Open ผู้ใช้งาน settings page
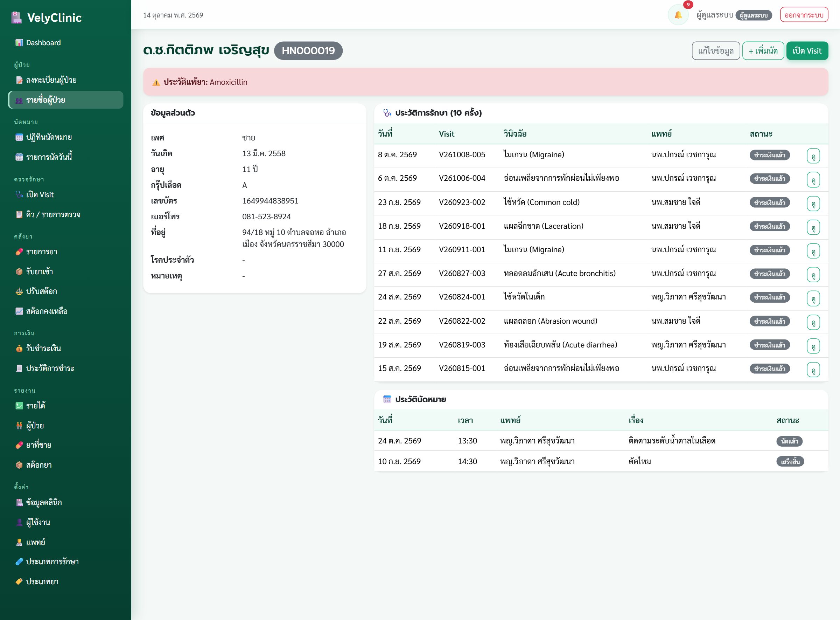 [66, 522]
